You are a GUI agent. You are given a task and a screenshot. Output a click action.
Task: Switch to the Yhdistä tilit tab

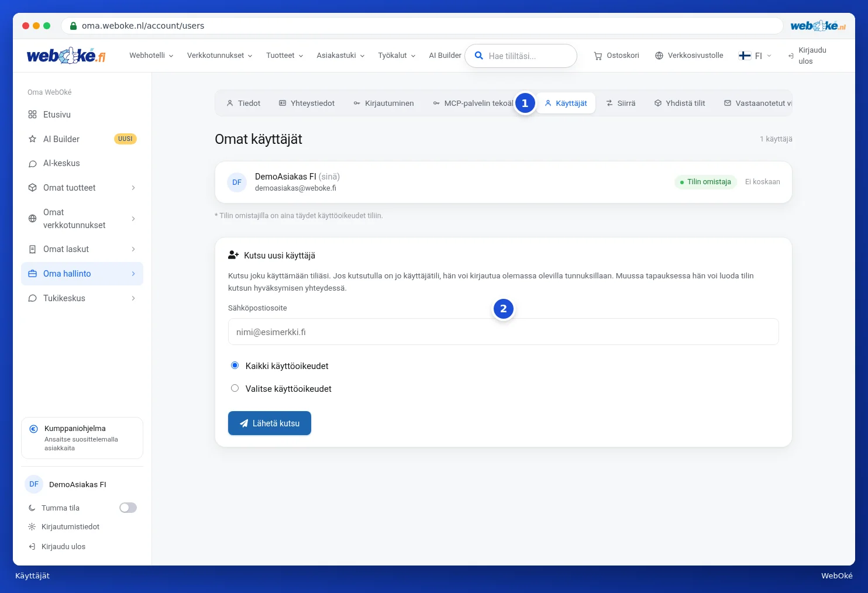click(x=680, y=104)
